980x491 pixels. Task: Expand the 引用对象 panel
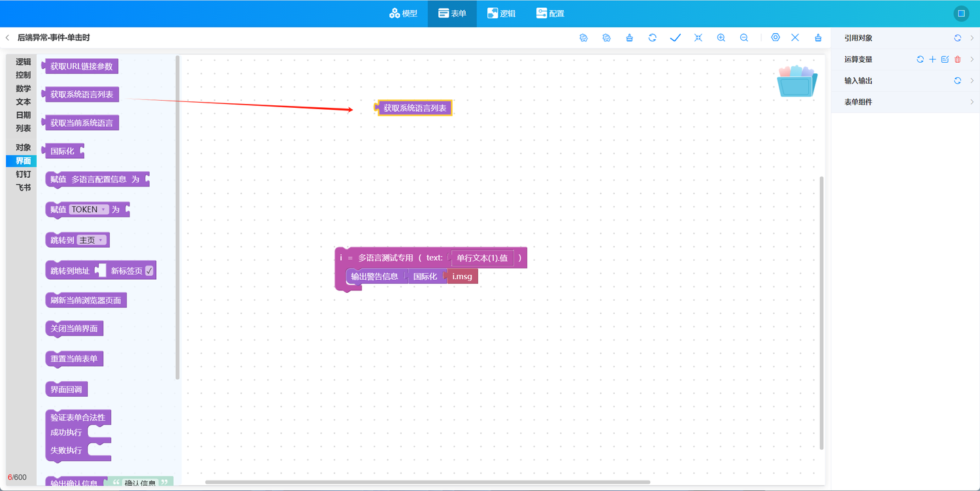(972, 38)
